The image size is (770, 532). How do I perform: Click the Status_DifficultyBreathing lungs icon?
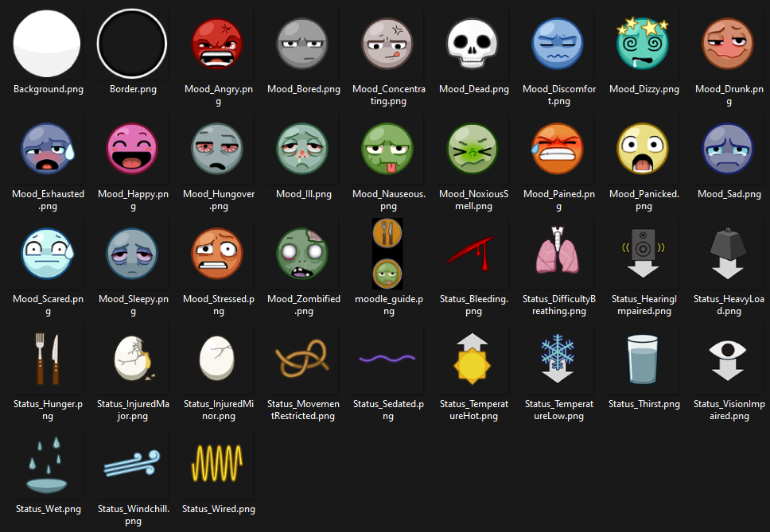(558, 250)
